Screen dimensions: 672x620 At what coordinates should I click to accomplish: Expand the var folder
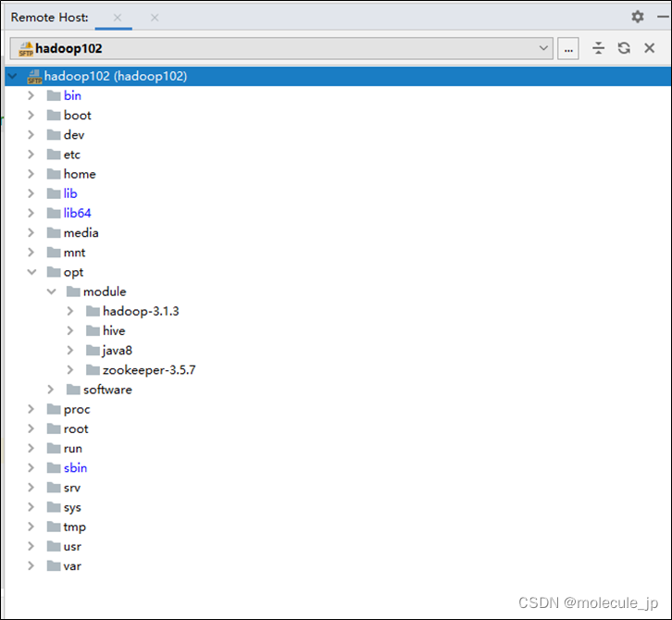point(31,566)
